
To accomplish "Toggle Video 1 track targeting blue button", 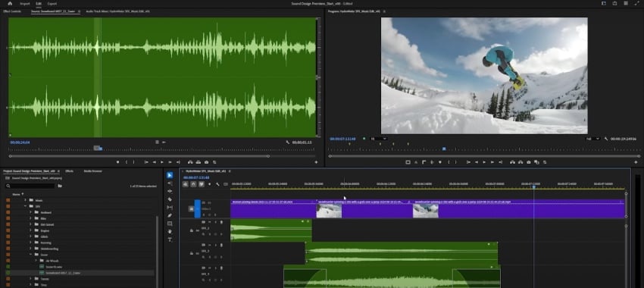I will click(x=198, y=208).
